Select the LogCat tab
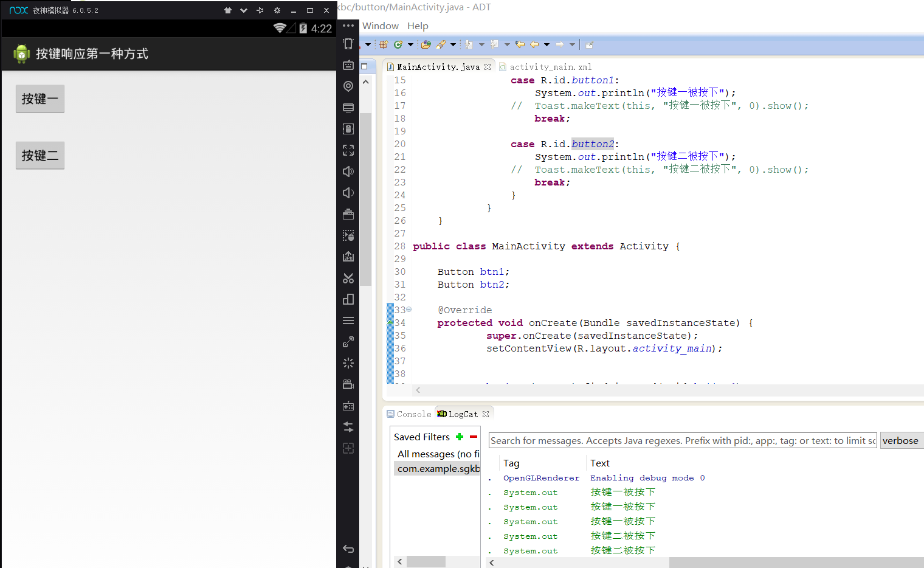This screenshot has width=924, height=568. 463,414
